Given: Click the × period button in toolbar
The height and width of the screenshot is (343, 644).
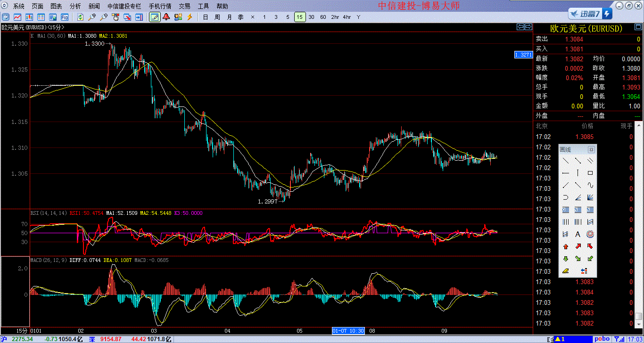Looking at the screenshot, I should [x=252, y=17].
